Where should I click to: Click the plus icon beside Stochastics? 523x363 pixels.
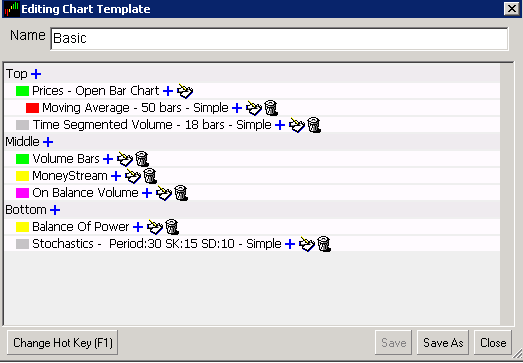(290, 244)
